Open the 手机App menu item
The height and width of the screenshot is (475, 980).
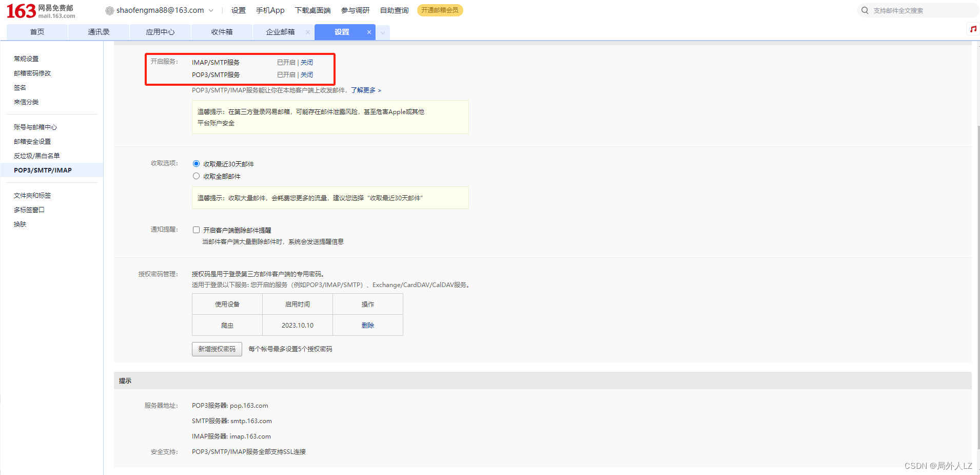tap(270, 10)
